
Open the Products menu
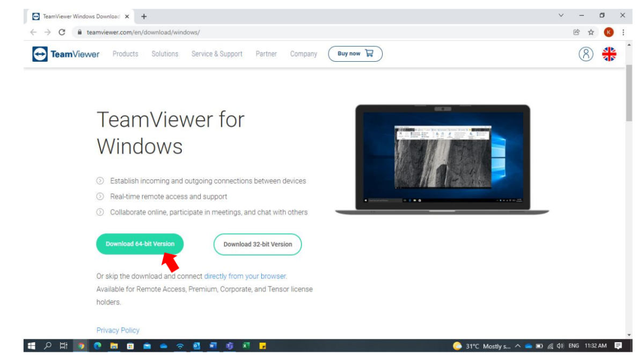click(125, 53)
